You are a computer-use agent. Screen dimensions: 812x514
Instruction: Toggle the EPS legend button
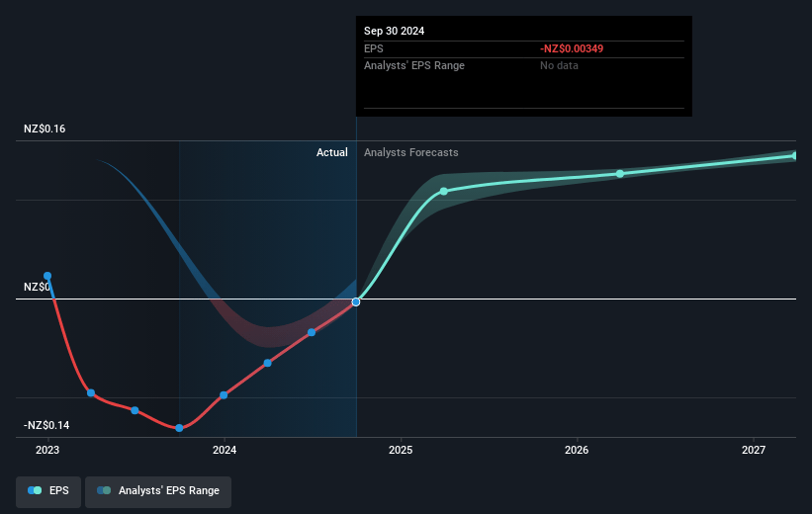click(x=48, y=491)
